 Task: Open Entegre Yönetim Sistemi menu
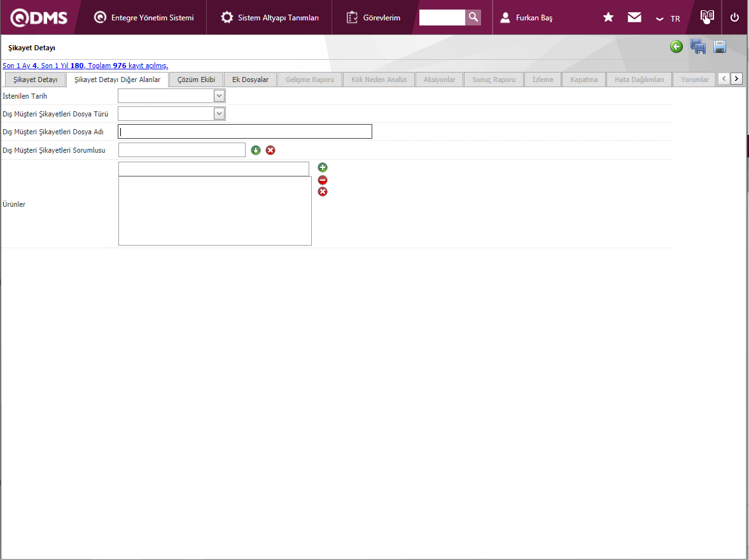click(x=144, y=18)
